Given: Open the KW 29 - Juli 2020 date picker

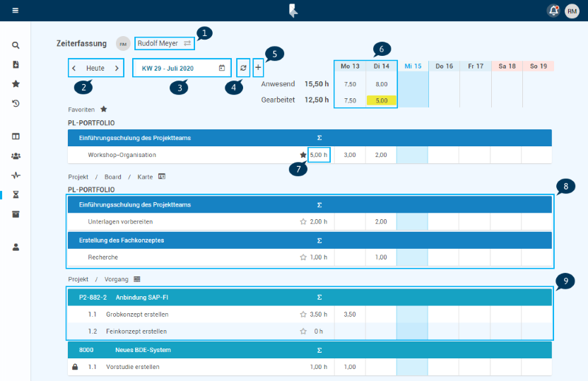Looking at the screenshot, I should point(182,68).
